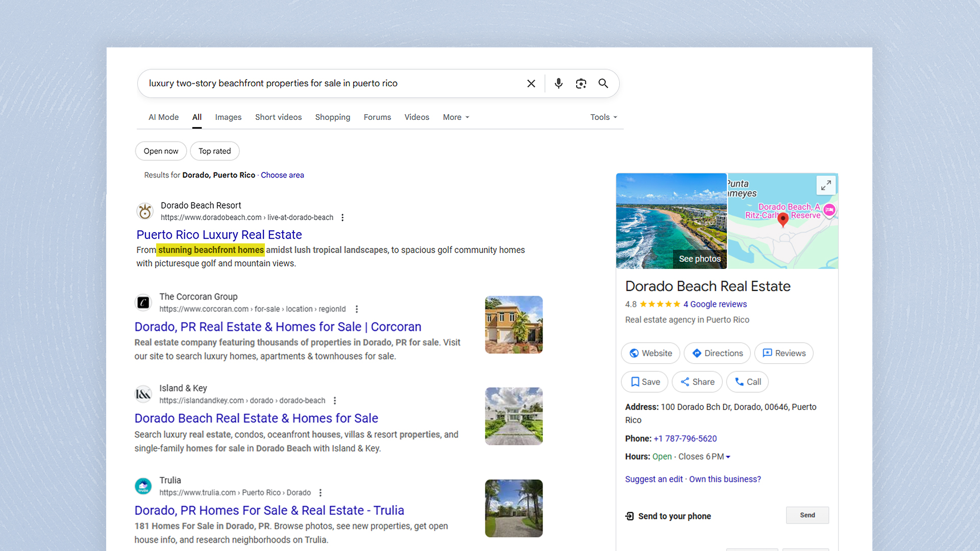Open the Choose area link
Viewport: 980px width, 551px height.
pos(282,175)
